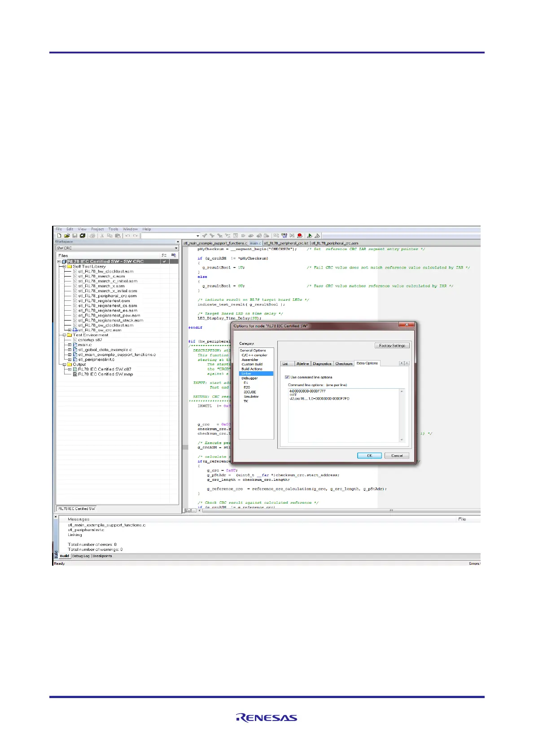Open the View menu
The height and width of the screenshot is (756, 534).
tap(82, 229)
